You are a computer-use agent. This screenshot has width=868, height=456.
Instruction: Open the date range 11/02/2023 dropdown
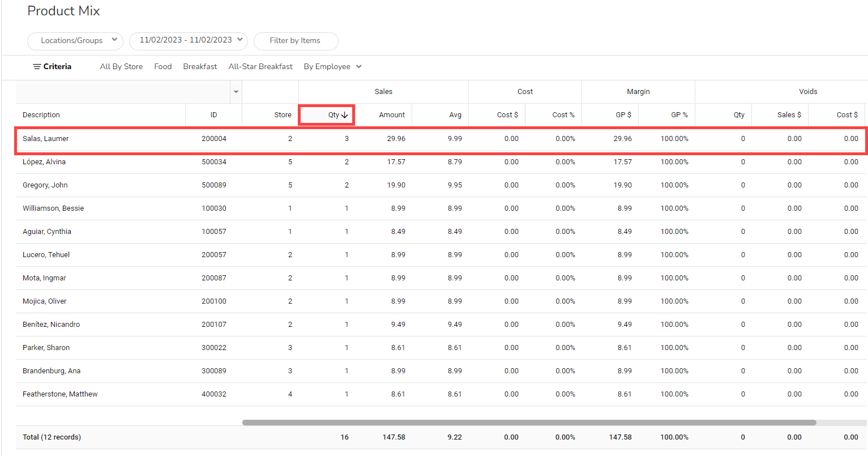point(188,41)
